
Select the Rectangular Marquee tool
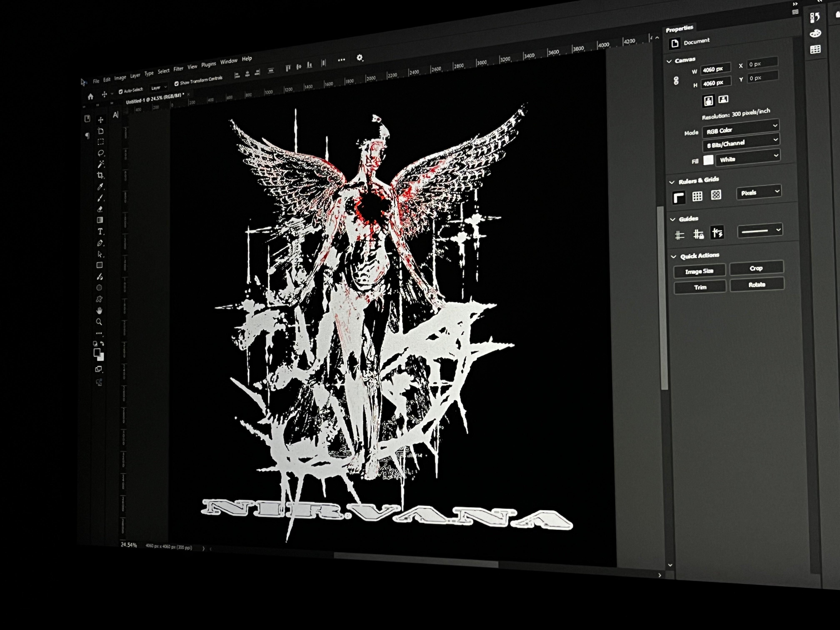coord(101,142)
